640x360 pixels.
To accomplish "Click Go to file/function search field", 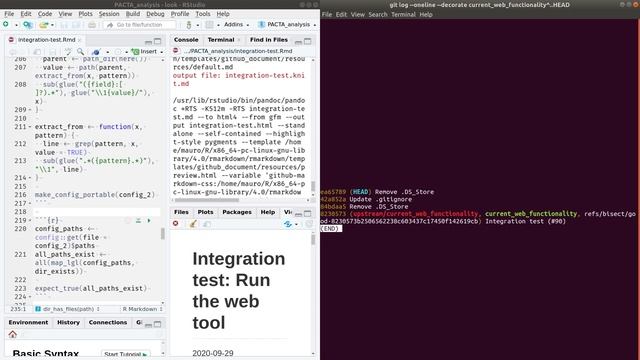I will click(139, 25).
